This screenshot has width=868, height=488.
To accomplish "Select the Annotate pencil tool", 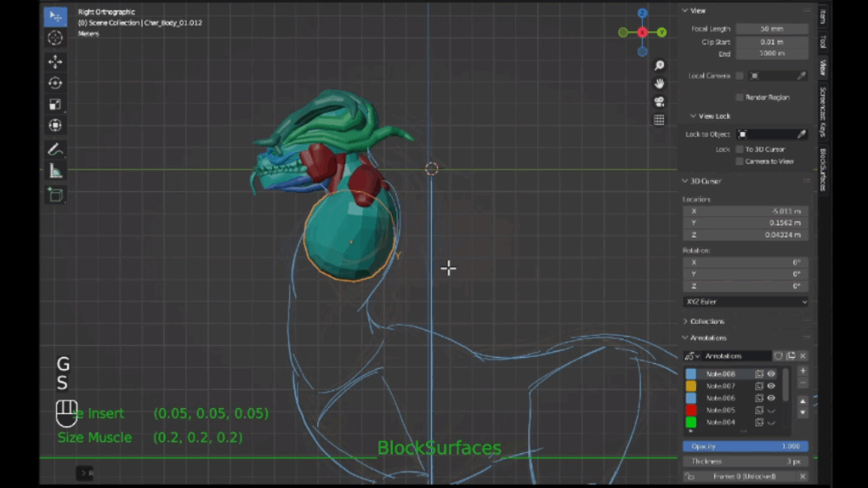I will click(55, 149).
